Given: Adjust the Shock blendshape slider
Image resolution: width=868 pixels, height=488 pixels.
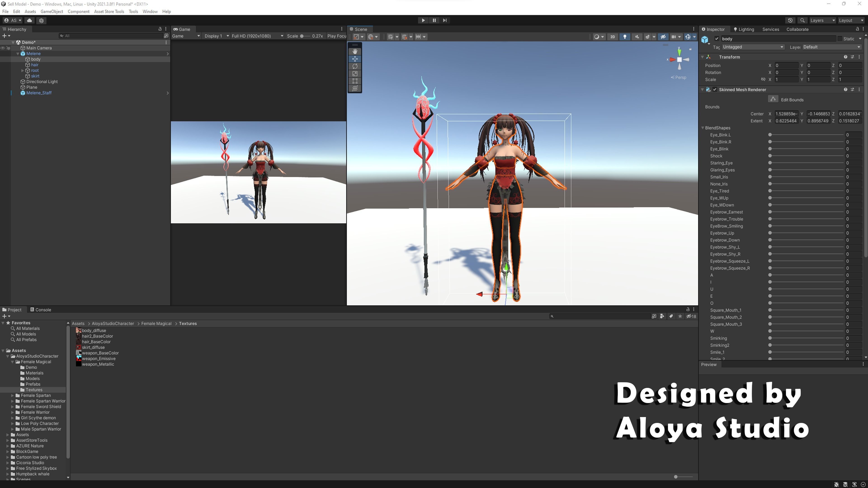Looking at the screenshot, I should (x=807, y=156).
